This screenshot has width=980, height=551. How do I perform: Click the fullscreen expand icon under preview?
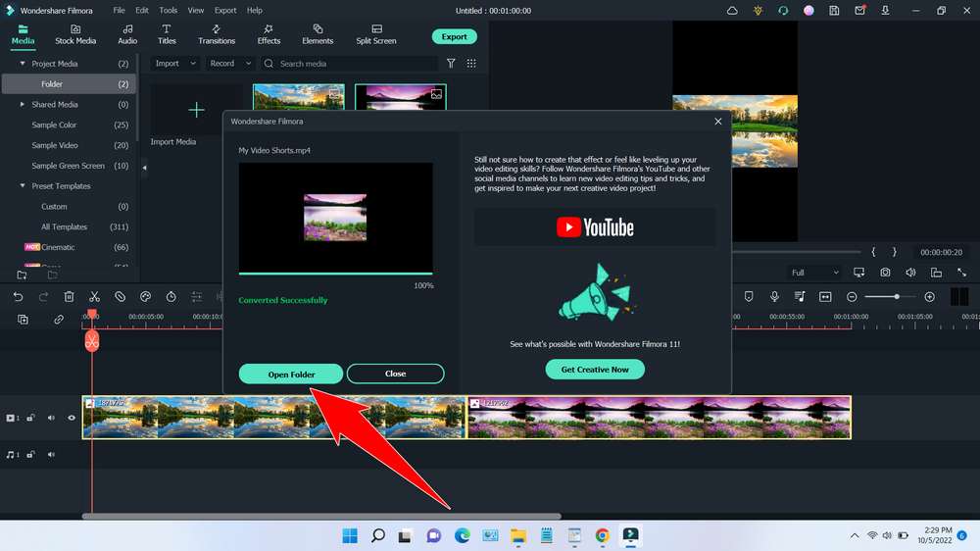962,273
